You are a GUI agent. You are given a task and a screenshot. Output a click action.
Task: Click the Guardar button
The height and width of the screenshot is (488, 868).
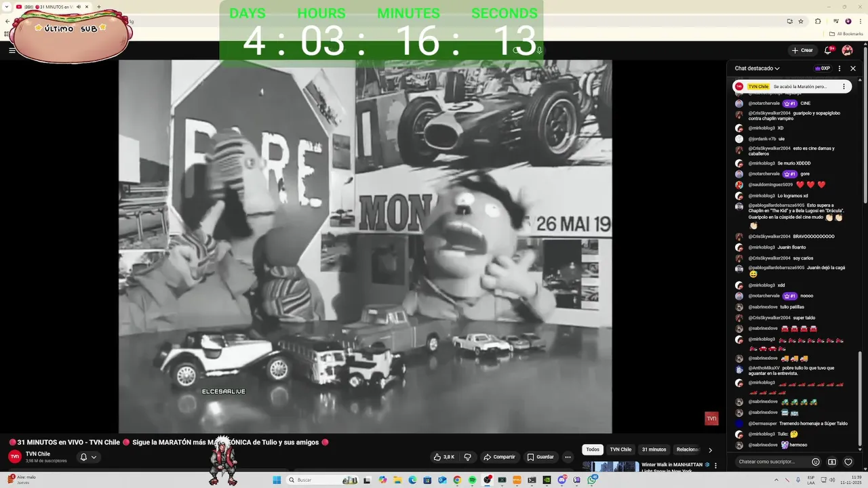(540, 457)
